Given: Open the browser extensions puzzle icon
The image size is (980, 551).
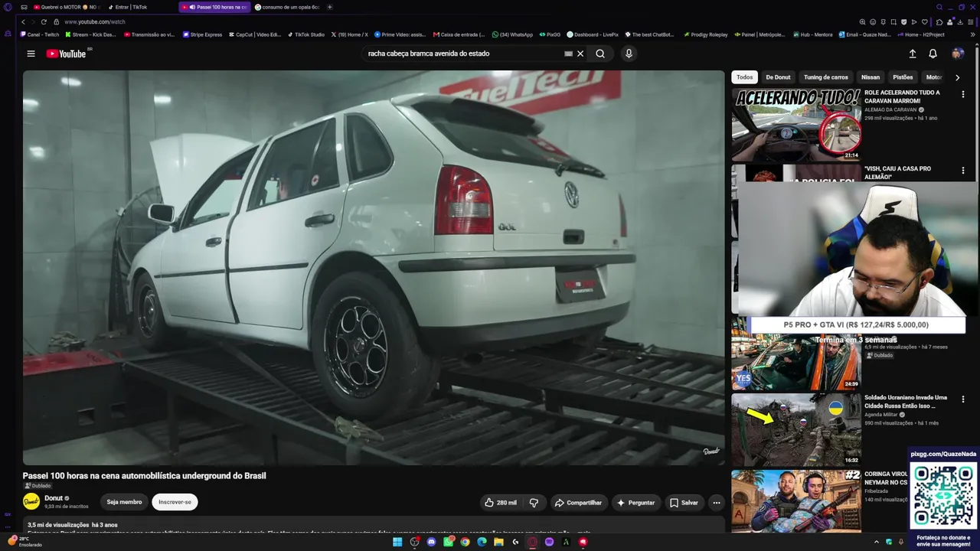Looking at the screenshot, I should (x=939, y=22).
